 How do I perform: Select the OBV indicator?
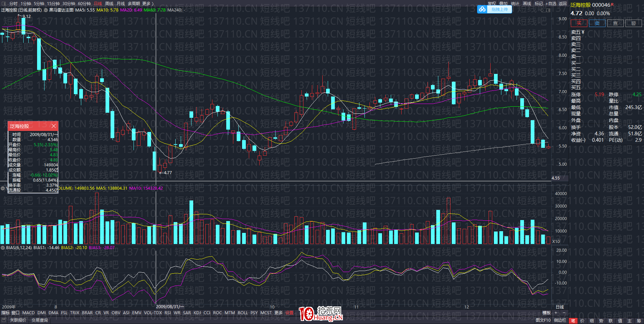point(116,313)
